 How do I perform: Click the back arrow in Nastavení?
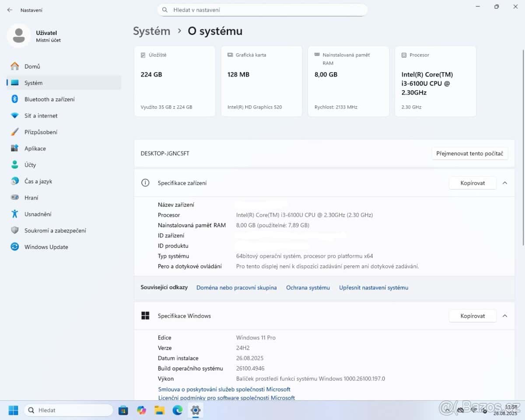tap(10, 10)
